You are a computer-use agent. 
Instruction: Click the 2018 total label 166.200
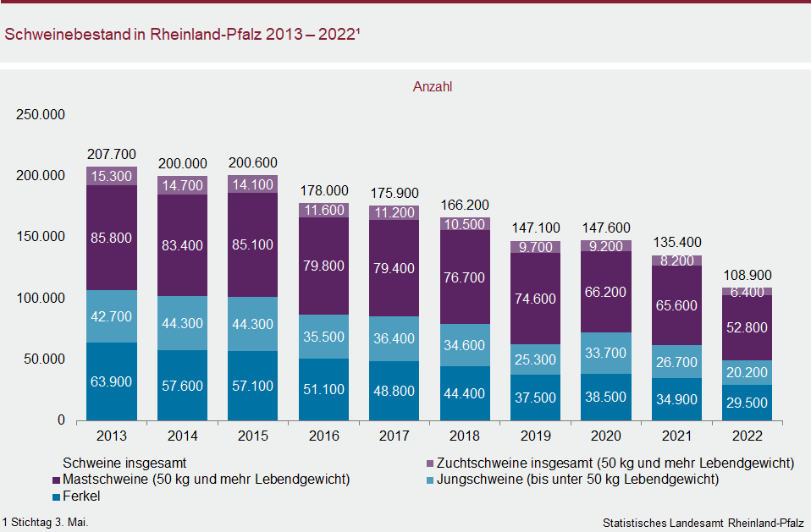pyautogui.click(x=465, y=205)
